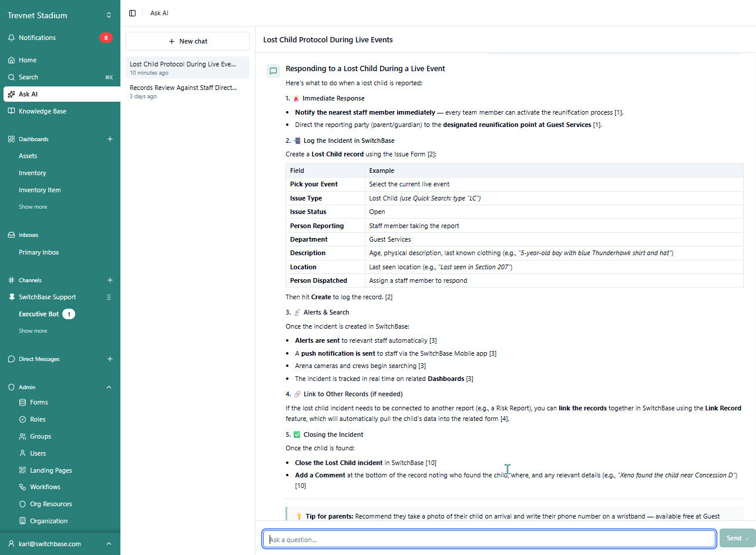Start a New chat
This screenshot has width=756, height=555.
(187, 41)
